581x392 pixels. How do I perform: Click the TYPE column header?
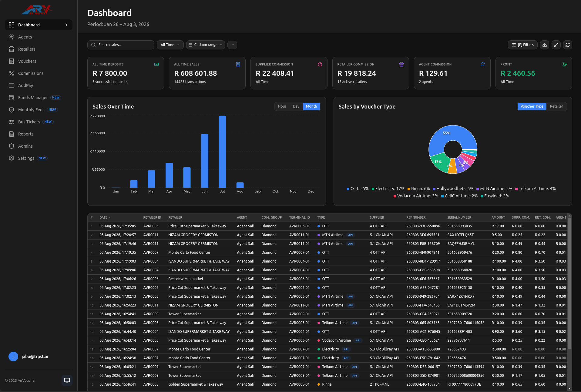coord(321,217)
